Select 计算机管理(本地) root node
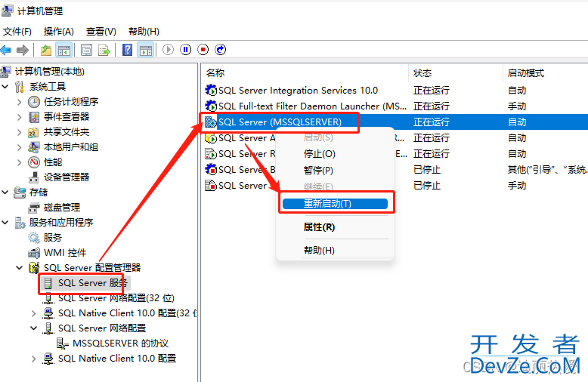 tap(49, 71)
